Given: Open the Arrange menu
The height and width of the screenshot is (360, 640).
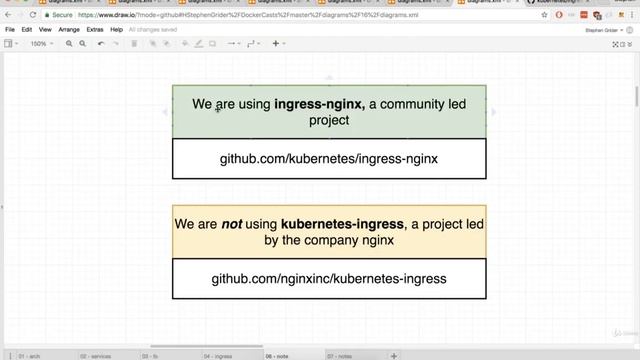Looking at the screenshot, I should (x=69, y=30).
